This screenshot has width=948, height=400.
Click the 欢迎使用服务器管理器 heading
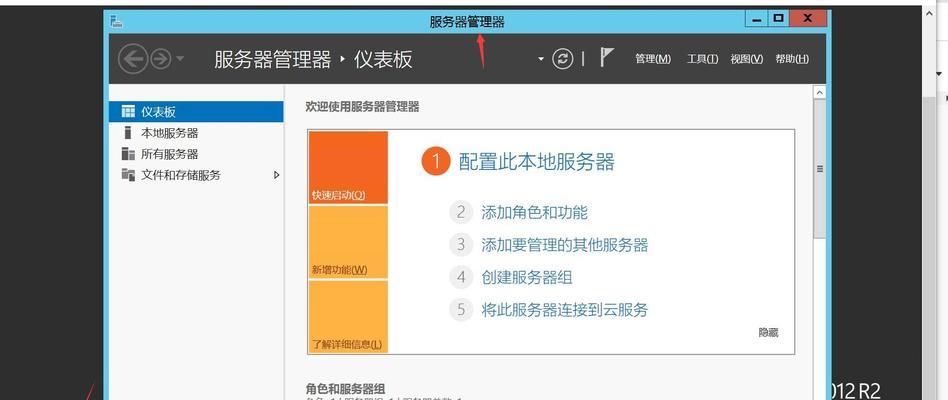[x=362, y=107]
